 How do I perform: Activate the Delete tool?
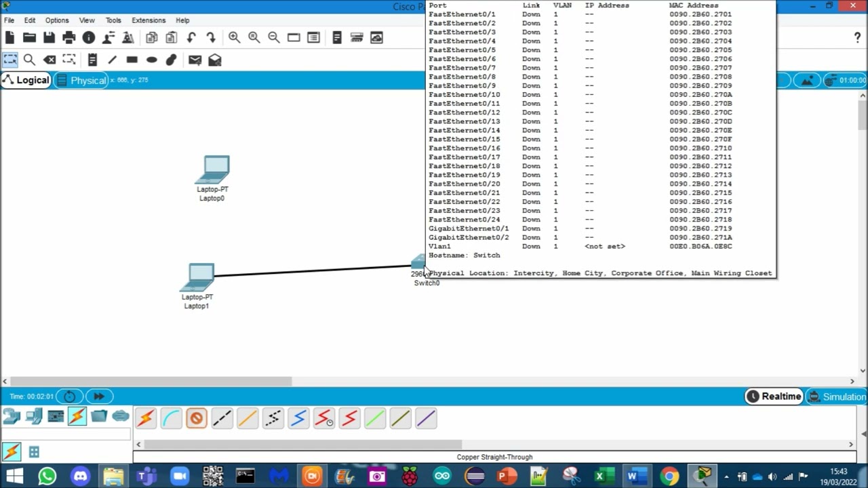click(50, 60)
